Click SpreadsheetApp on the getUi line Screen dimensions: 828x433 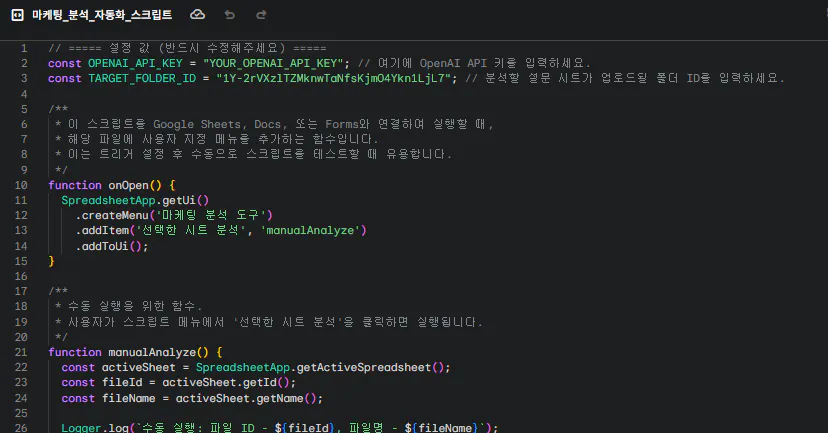[108, 201]
